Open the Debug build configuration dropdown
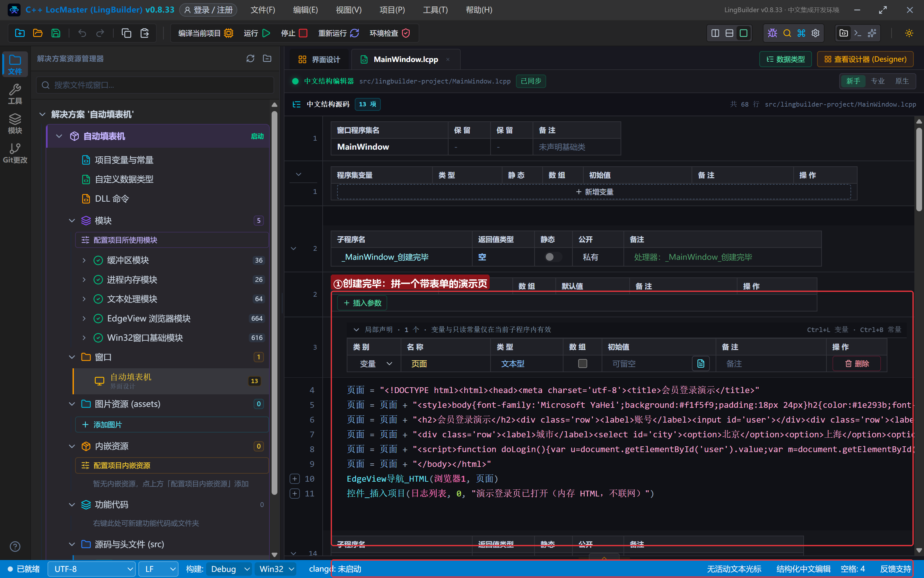This screenshot has width=924, height=578. coord(230,569)
